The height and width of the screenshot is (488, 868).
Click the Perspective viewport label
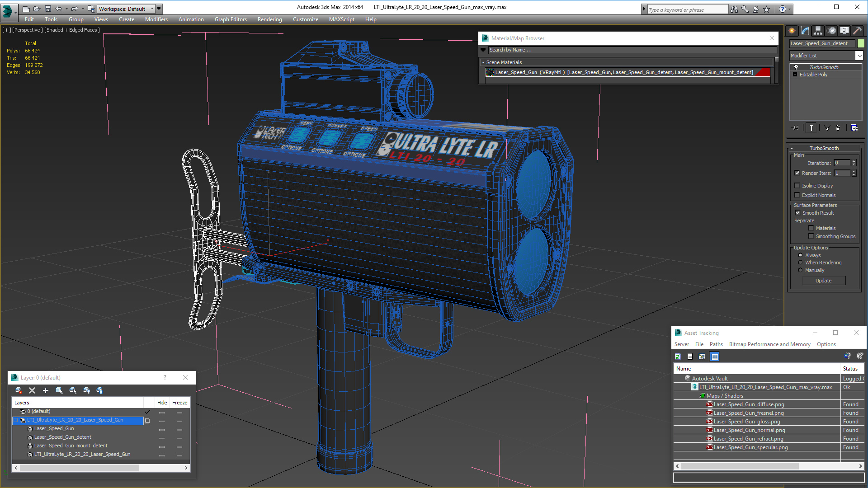28,30
